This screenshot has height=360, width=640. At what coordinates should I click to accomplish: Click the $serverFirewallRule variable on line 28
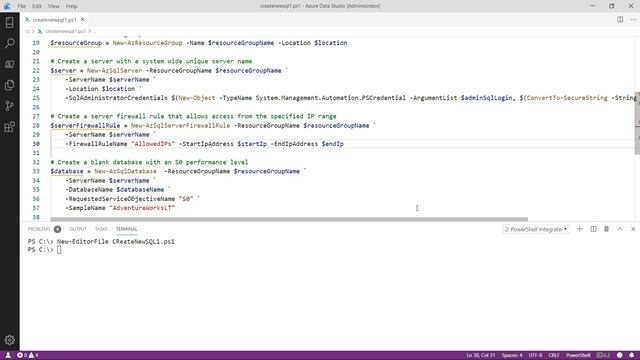coord(85,125)
